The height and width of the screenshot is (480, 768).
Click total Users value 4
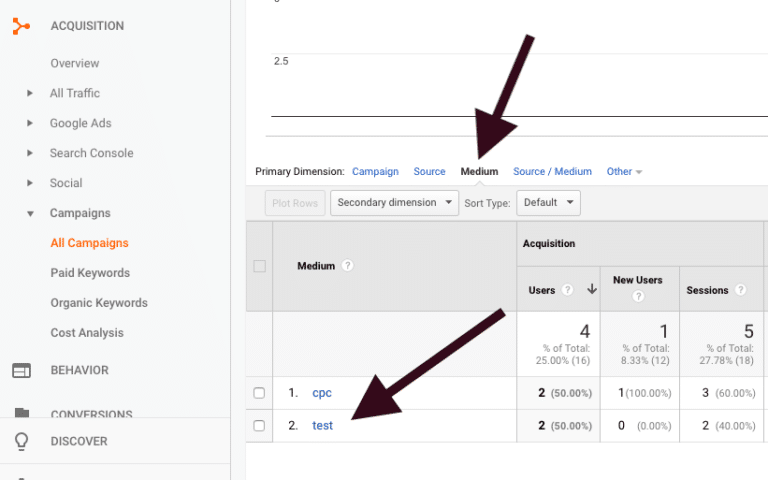pos(585,332)
